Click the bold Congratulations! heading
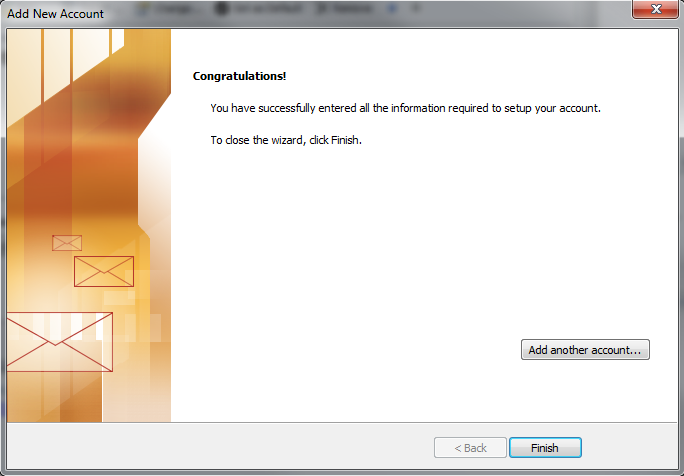The image size is (684, 476). pyautogui.click(x=239, y=76)
